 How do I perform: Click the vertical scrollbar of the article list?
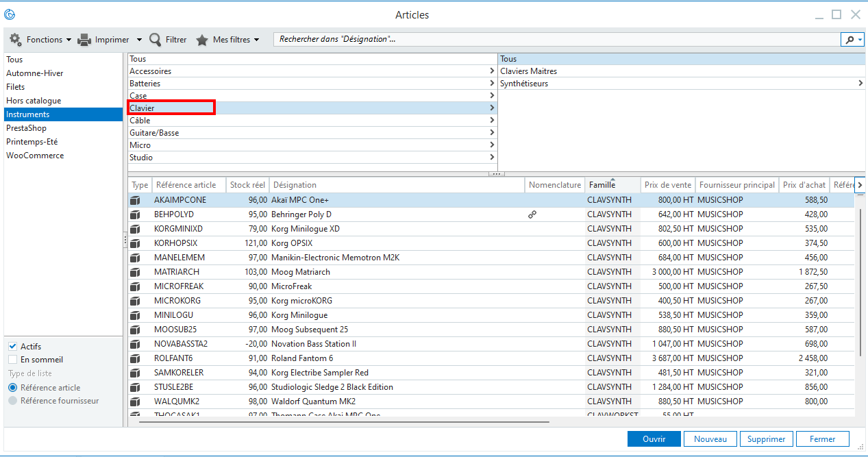[861, 281]
